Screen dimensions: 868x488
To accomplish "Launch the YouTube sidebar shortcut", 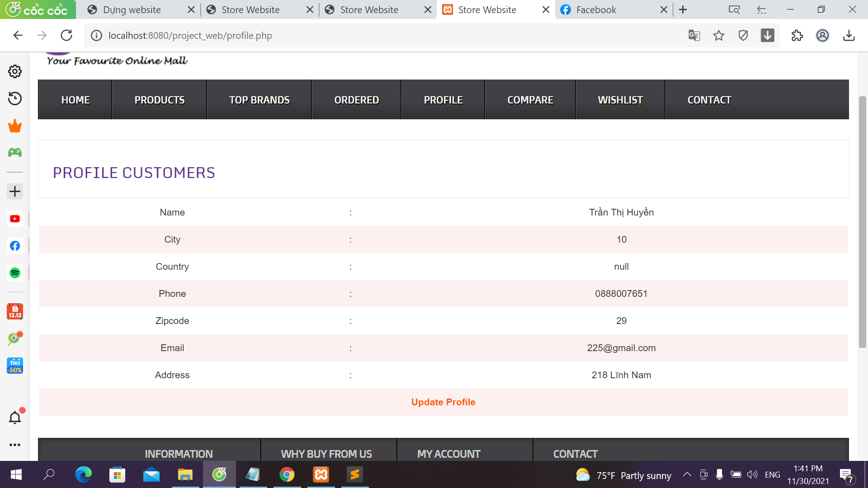I will click(15, 219).
